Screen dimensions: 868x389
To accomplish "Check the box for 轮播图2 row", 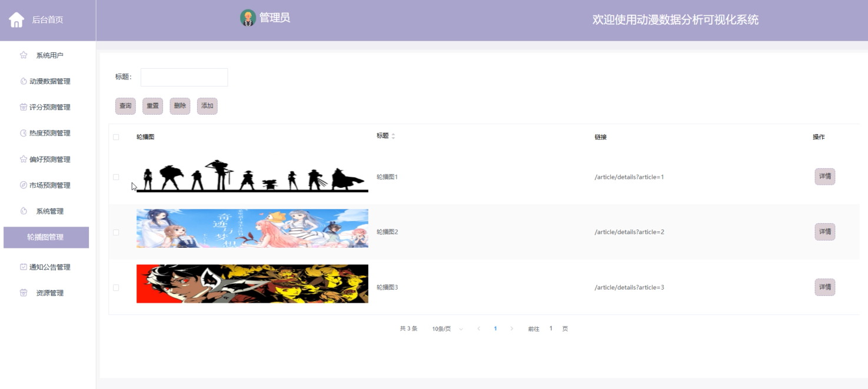I will point(116,232).
